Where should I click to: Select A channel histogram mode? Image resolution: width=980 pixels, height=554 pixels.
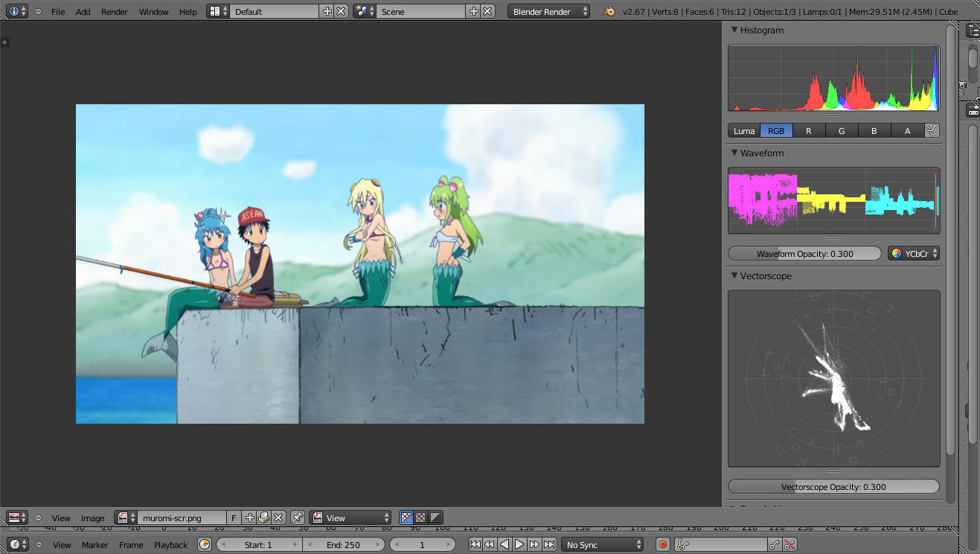(x=907, y=130)
